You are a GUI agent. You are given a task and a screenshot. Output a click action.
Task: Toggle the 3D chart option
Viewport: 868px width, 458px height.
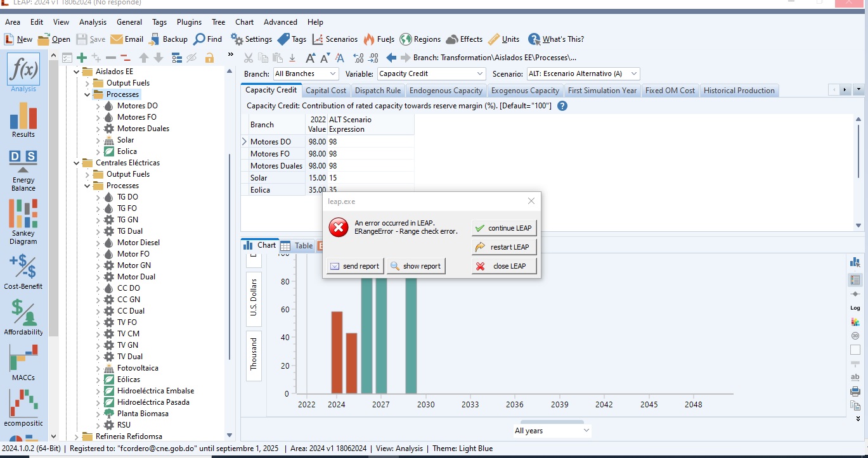855,336
